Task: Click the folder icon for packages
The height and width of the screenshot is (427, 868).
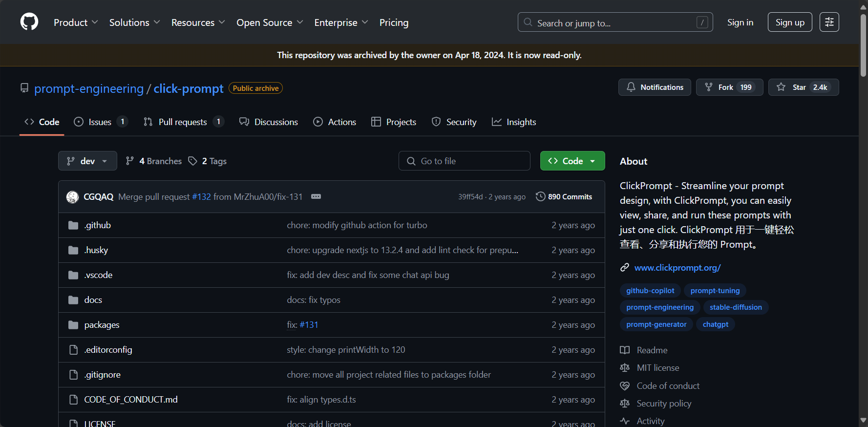Action: click(x=73, y=325)
